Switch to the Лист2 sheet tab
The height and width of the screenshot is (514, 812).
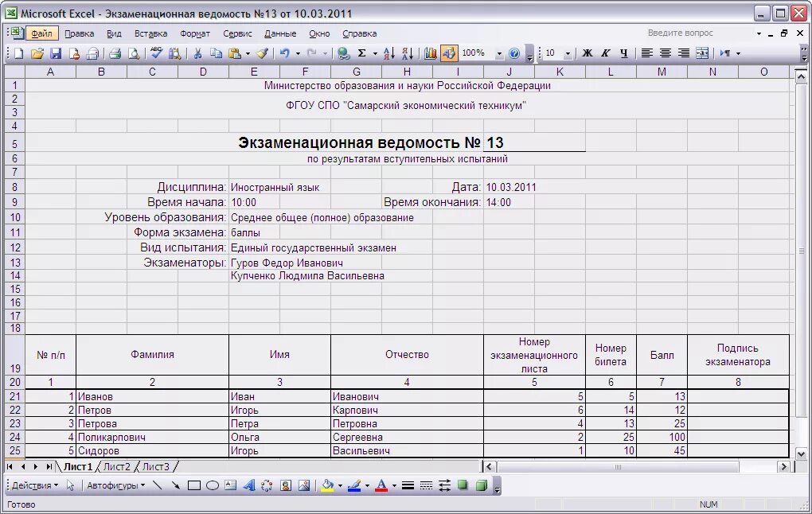point(116,466)
